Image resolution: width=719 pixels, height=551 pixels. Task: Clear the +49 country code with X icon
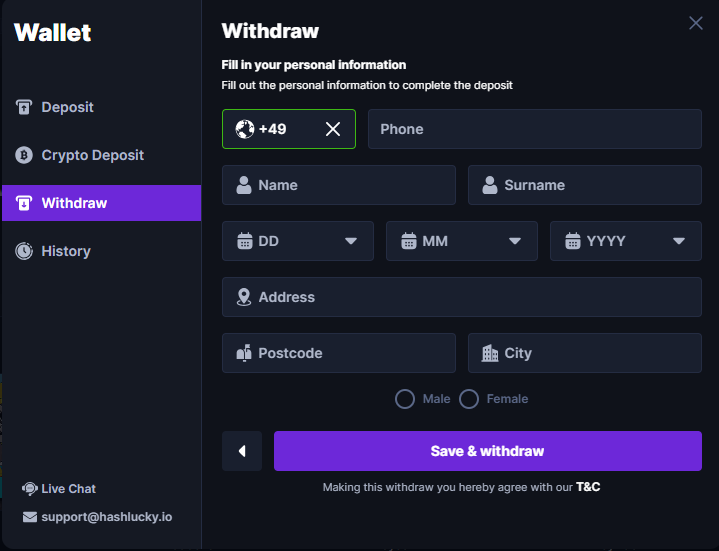click(x=333, y=129)
